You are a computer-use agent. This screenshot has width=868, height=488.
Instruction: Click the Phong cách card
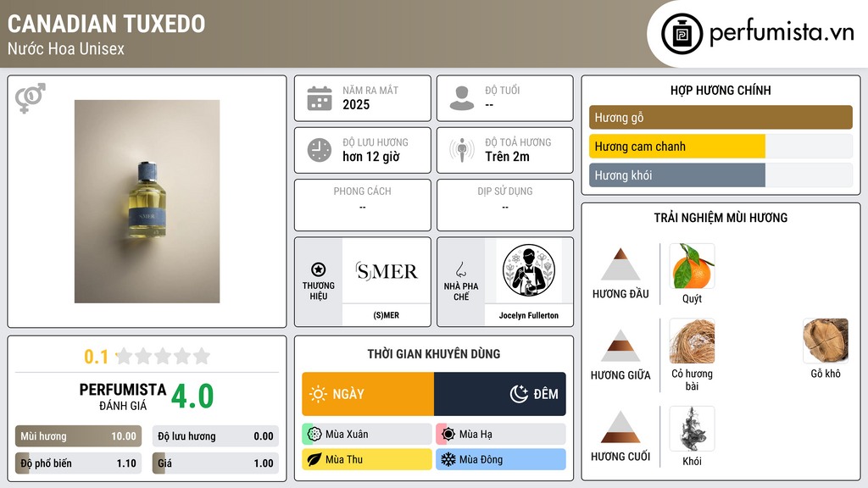coord(363,205)
